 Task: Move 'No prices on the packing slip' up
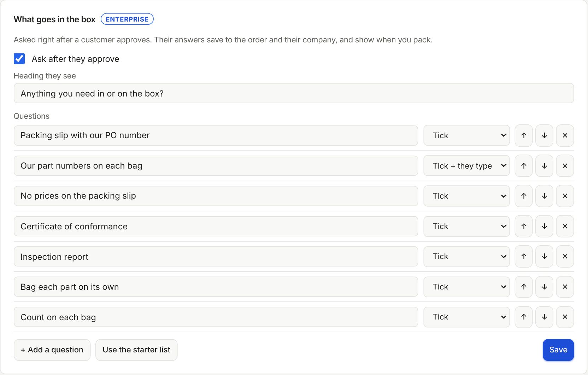524,196
